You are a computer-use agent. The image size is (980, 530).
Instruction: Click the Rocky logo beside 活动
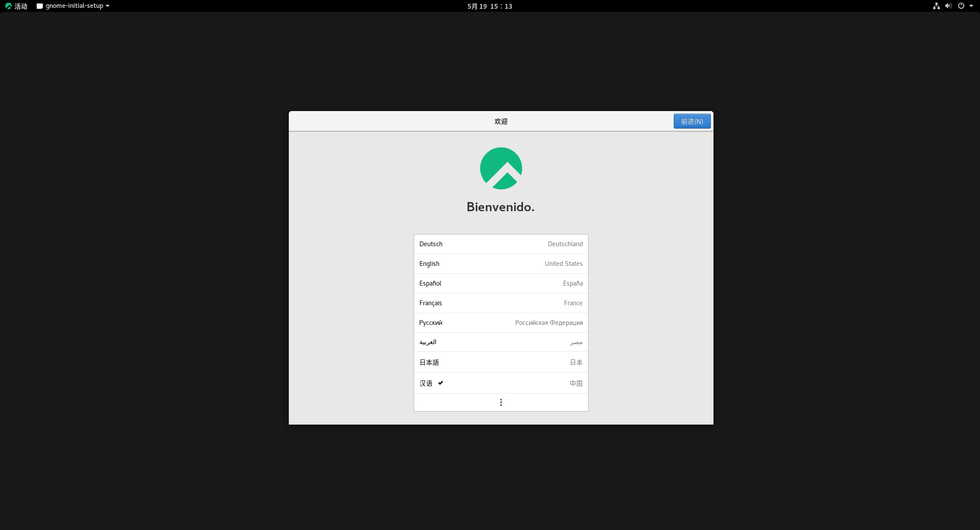(x=9, y=6)
